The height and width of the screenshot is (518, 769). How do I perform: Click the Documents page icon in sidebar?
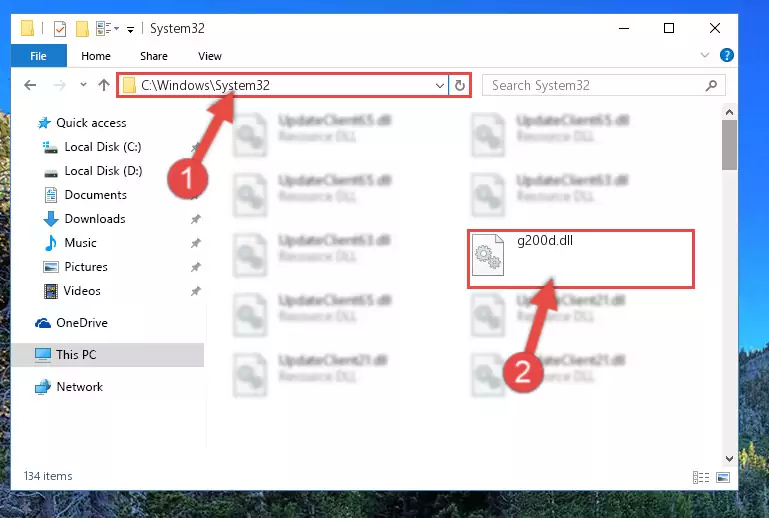[x=51, y=195]
